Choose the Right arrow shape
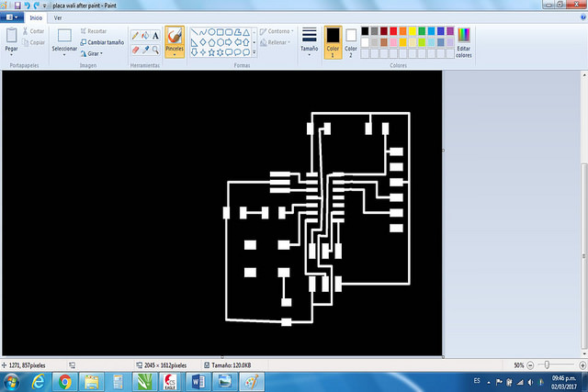This screenshot has width=588, height=392. (x=229, y=42)
